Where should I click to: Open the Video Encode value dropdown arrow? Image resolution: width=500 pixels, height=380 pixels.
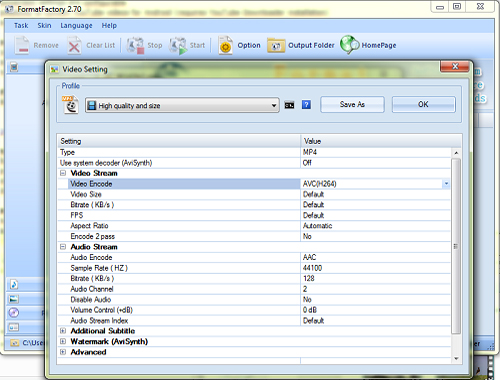[446, 184]
